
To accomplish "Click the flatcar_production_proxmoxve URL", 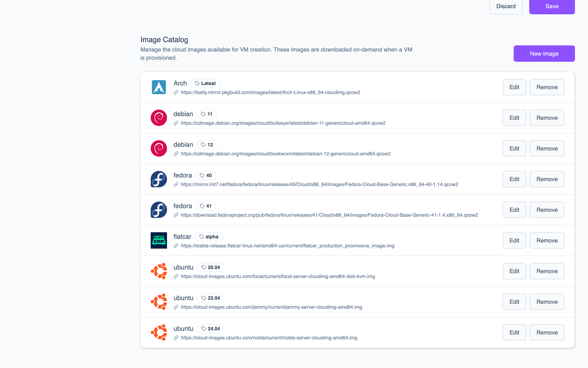I will 287,246.
